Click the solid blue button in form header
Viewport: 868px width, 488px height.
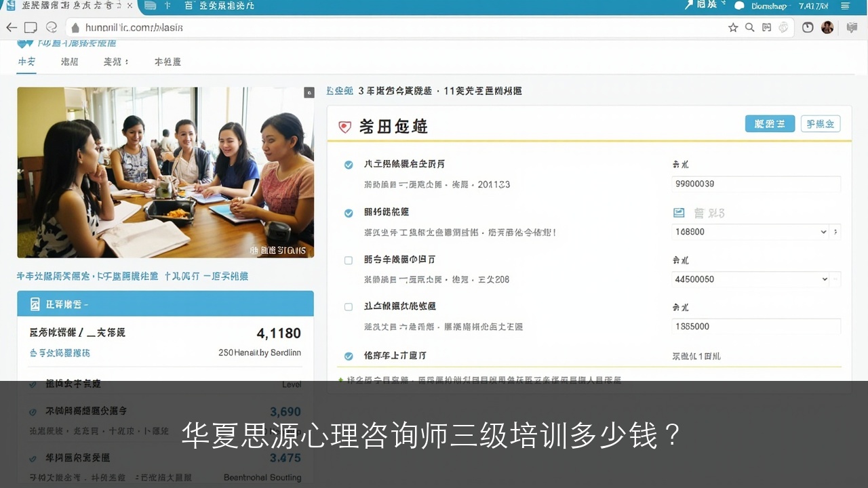[770, 123]
